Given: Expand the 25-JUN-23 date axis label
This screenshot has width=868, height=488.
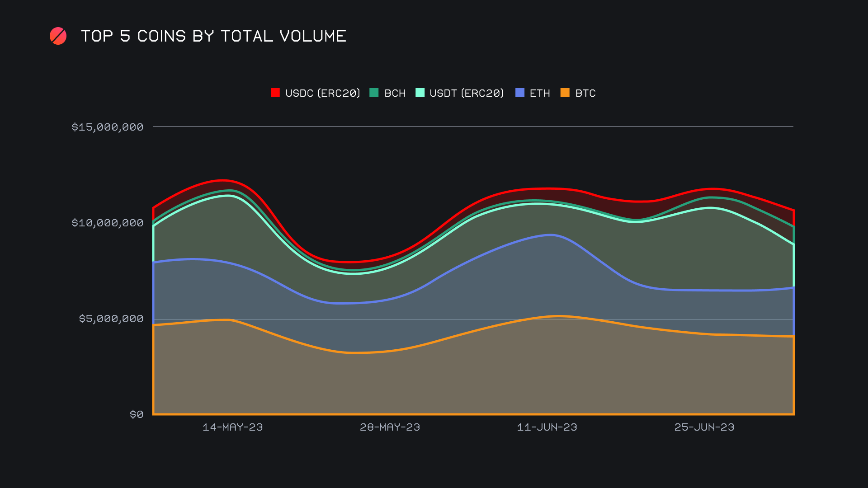Looking at the screenshot, I should (x=704, y=427).
